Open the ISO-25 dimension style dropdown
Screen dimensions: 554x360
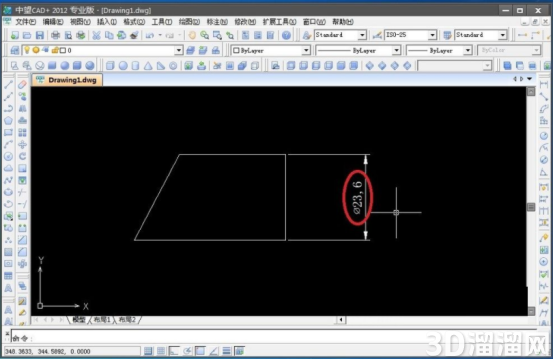point(432,35)
